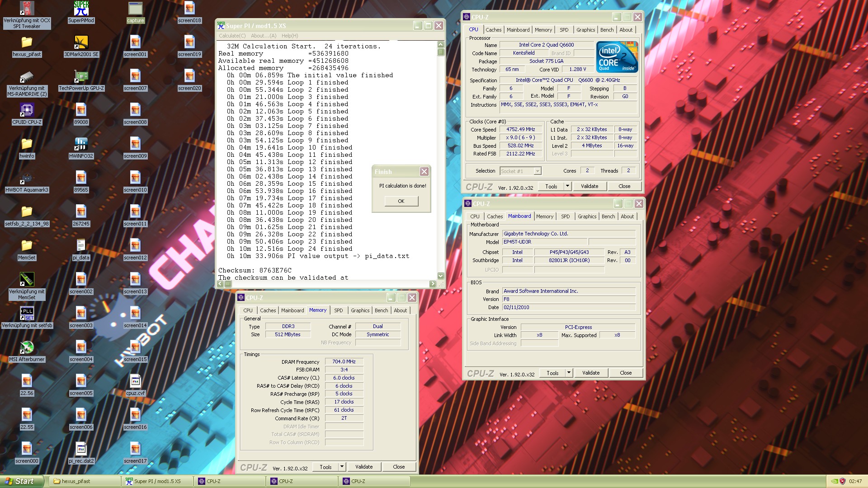Select Super PI / mod1.5 XS taskbar button
This screenshot has height=488, width=868.
(157, 481)
